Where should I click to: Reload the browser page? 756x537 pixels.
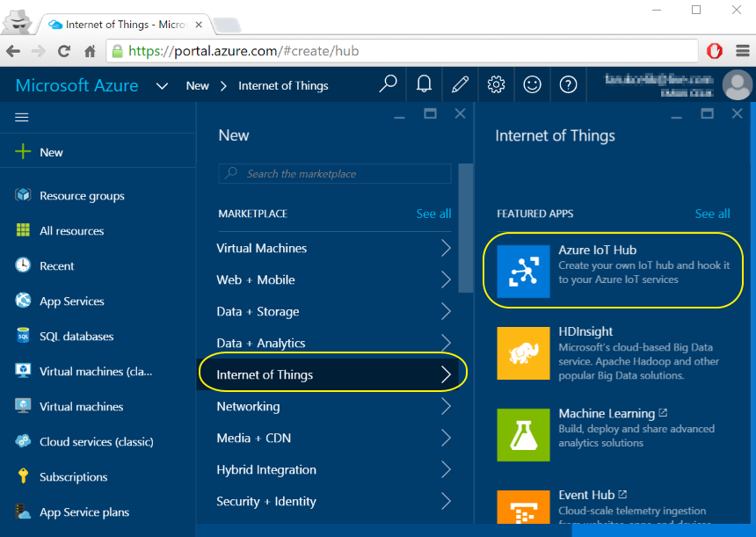click(x=63, y=51)
